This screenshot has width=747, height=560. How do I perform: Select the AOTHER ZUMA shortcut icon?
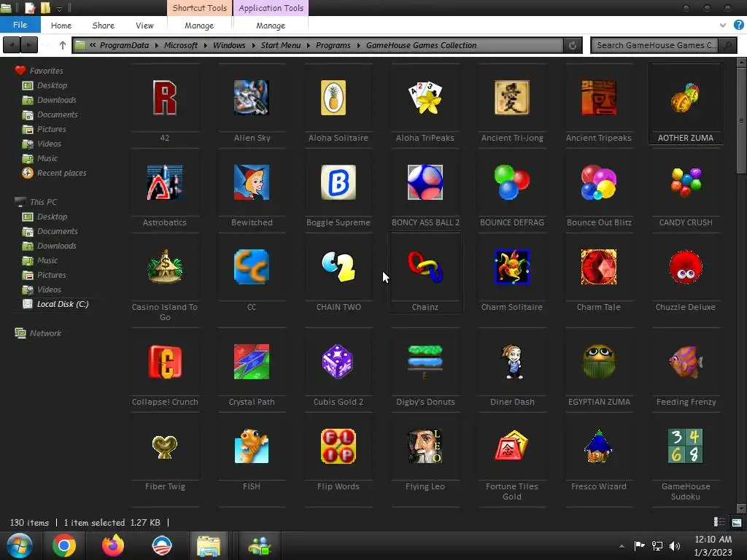686,98
